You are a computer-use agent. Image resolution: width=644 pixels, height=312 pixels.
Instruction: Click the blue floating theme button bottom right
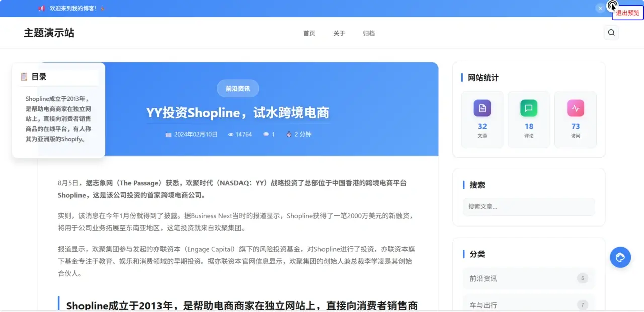point(620,257)
